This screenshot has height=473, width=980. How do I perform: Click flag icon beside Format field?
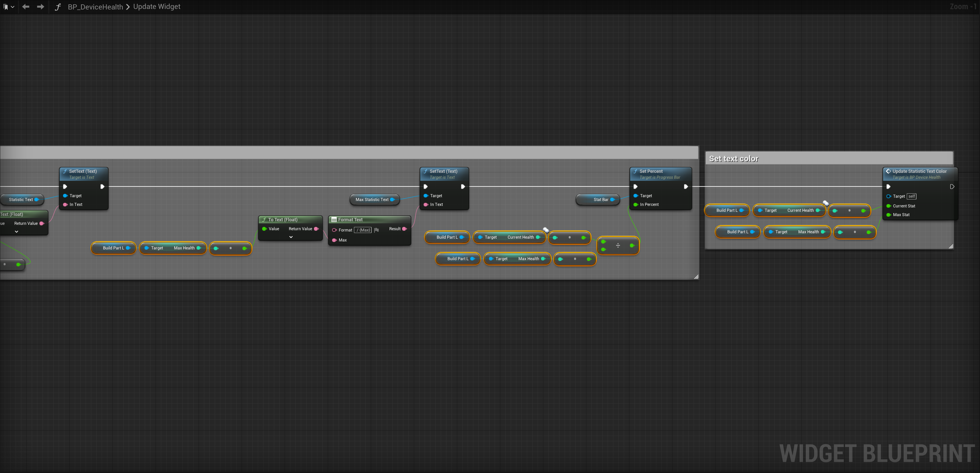[x=377, y=230]
